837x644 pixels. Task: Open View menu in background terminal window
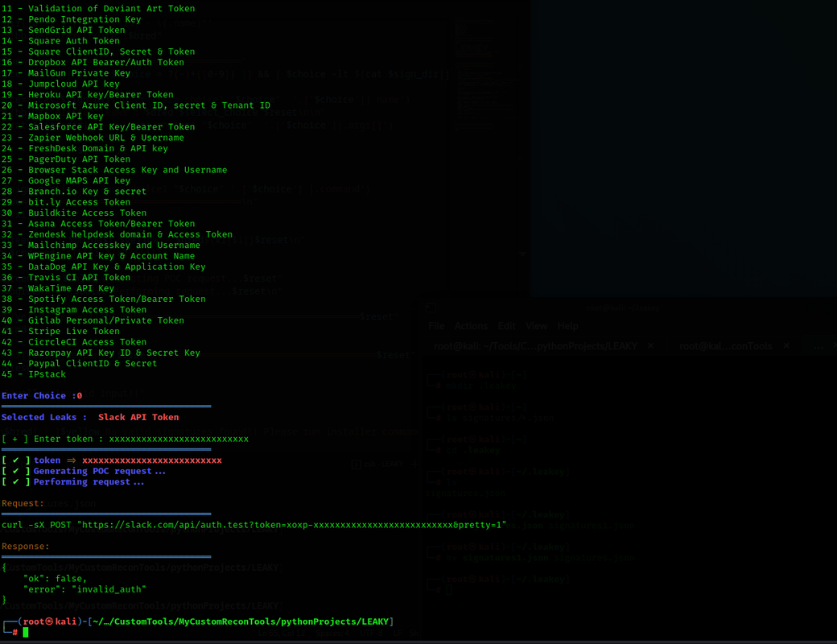pos(537,326)
